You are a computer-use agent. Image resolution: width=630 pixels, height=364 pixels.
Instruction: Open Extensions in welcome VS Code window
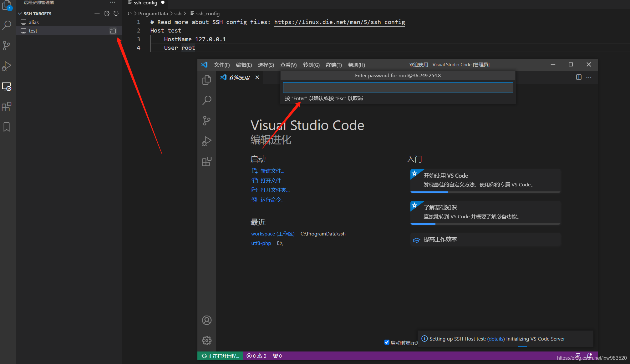tap(207, 162)
